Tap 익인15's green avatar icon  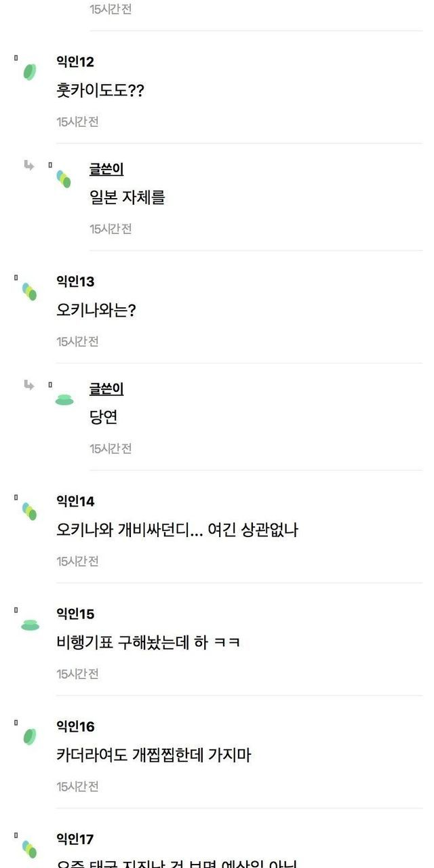tap(30, 625)
